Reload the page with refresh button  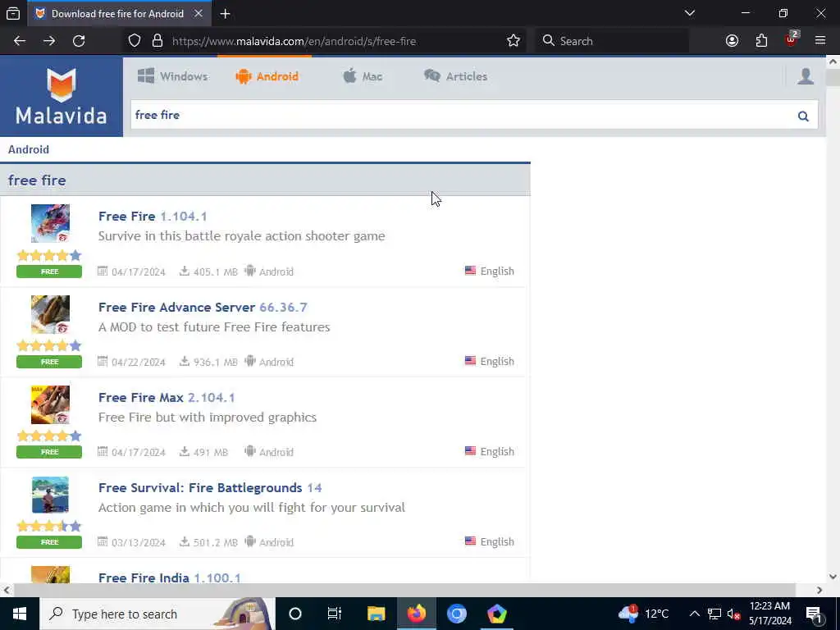(79, 41)
